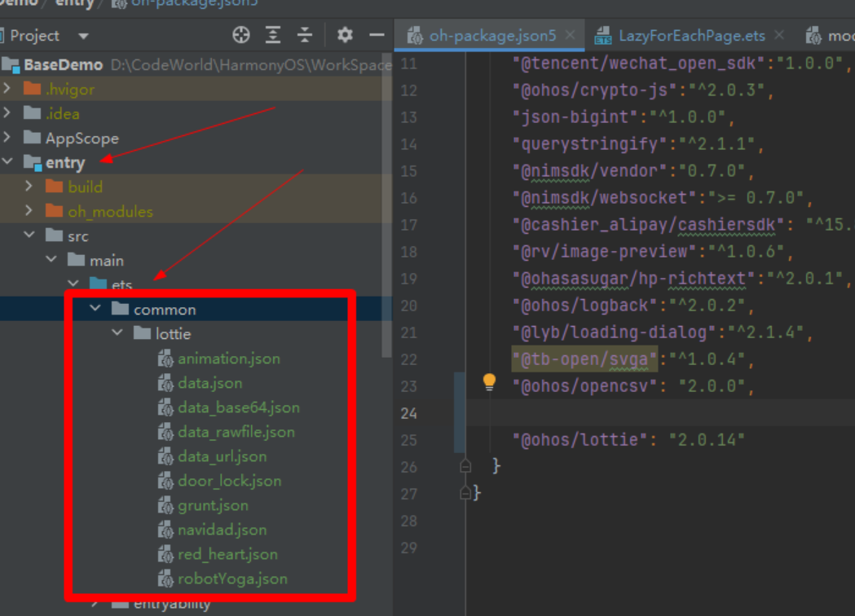Viewport: 855px width, 616px height.
Task: Click the yellow lightbulb intention icon
Action: point(489,381)
